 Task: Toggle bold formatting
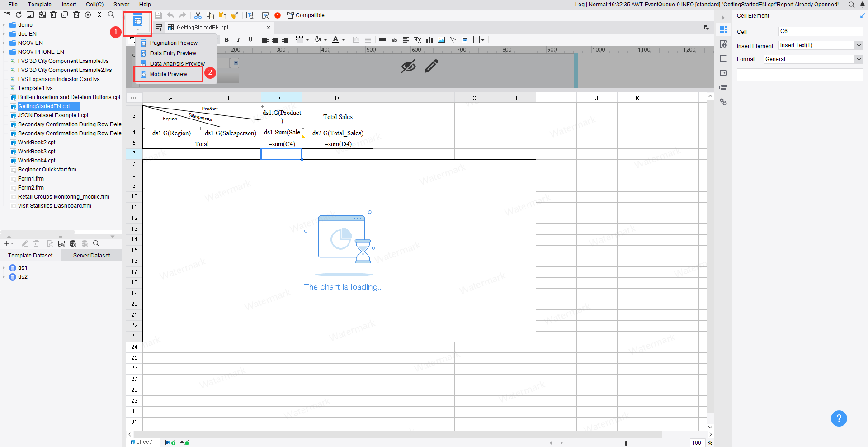point(227,40)
